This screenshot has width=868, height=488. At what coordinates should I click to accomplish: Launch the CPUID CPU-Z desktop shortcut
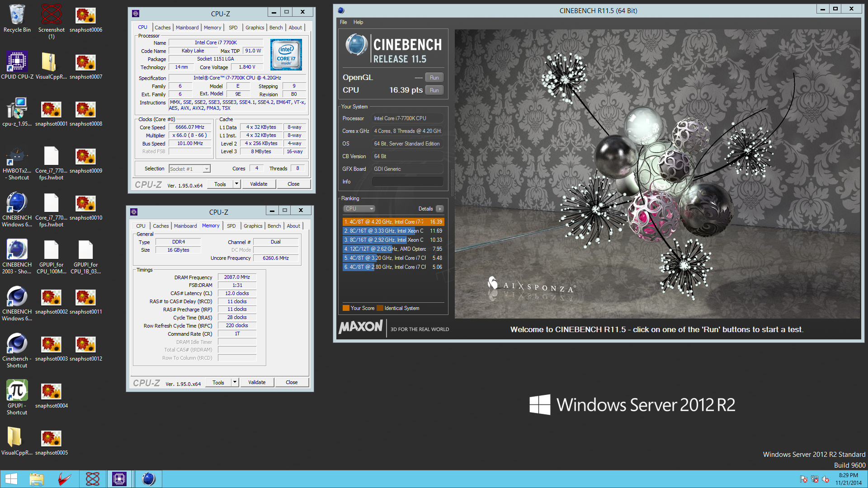(17, 66)
